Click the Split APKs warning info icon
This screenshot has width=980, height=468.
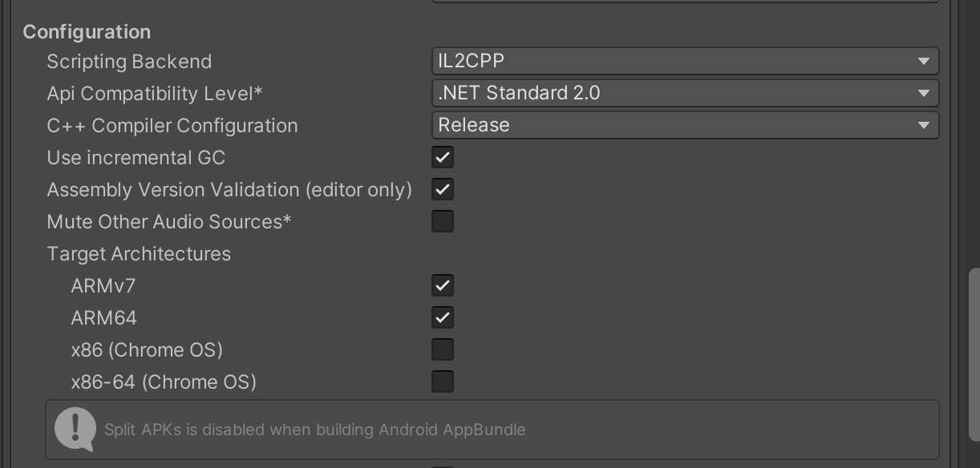(75, 430)
